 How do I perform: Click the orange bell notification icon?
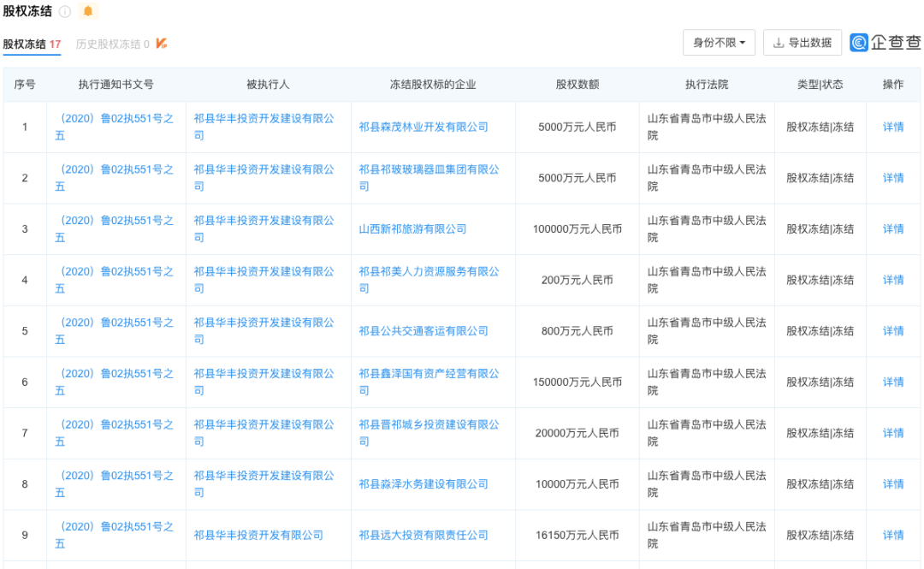(x=87, y=11)
